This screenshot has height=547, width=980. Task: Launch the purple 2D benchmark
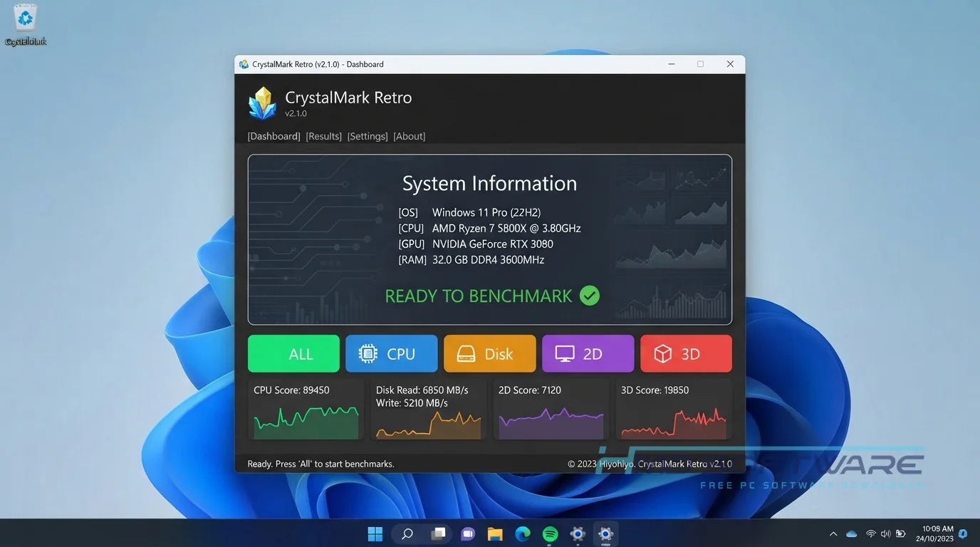click(x=588, y=354)
